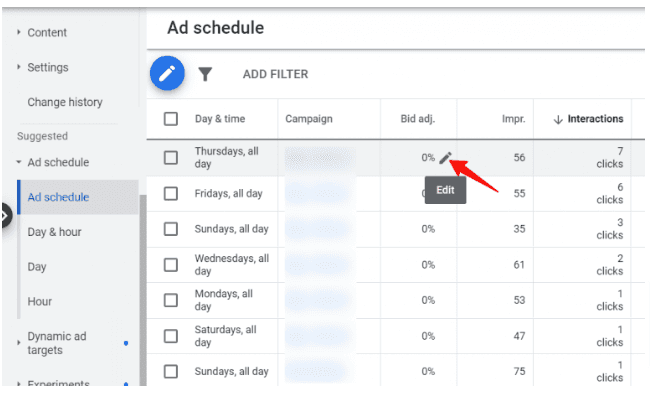This screenshot has width=650, height=395.
Task: Click the blurred campaign name in Mondays row
Action: point(318,300)
